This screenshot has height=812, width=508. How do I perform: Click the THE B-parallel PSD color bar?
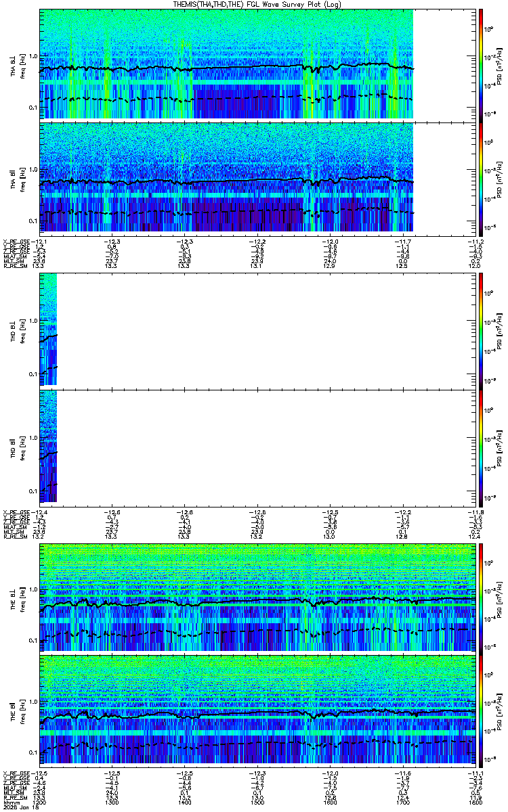(480, 710)
